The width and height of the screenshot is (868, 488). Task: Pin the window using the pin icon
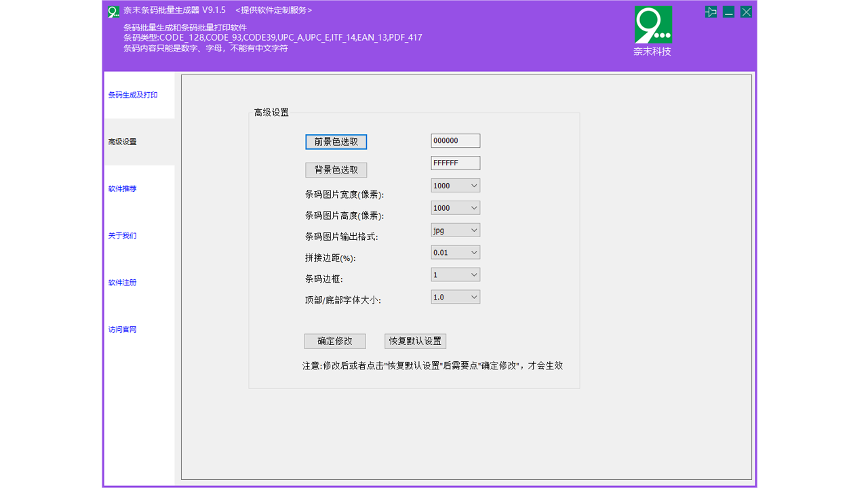coord(711,12)
